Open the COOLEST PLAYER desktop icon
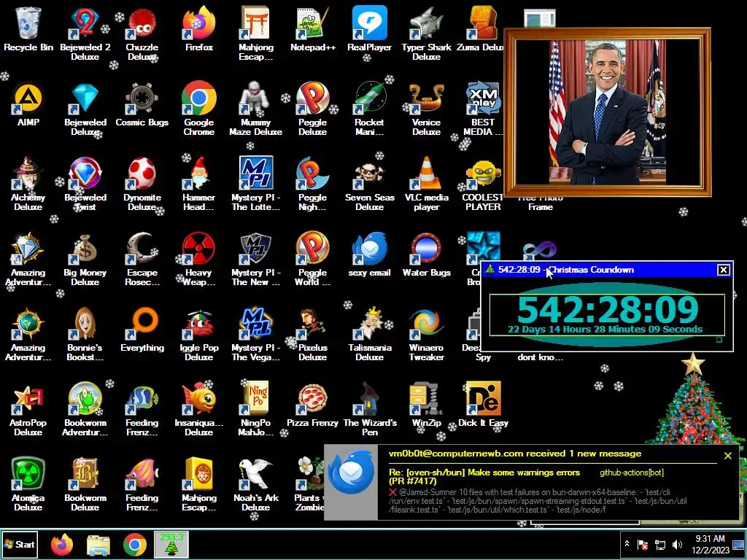The height and width of the screenshot is (560, 747). click(483, 183)
